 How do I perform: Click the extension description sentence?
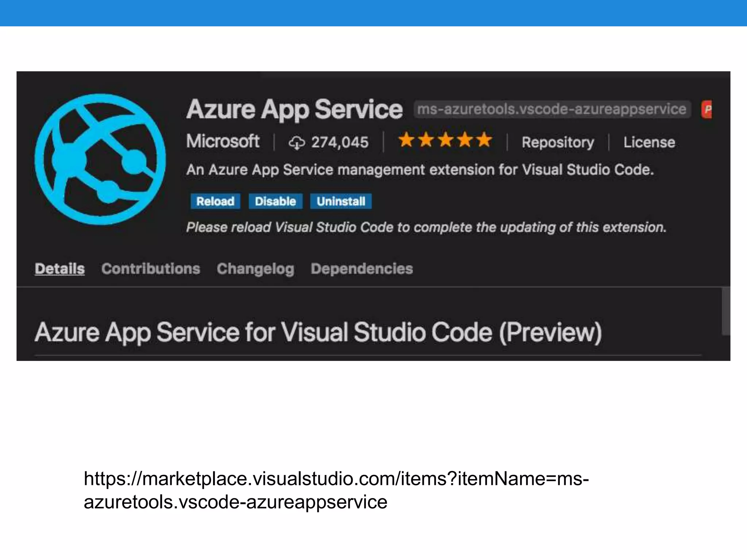[420, 170]
